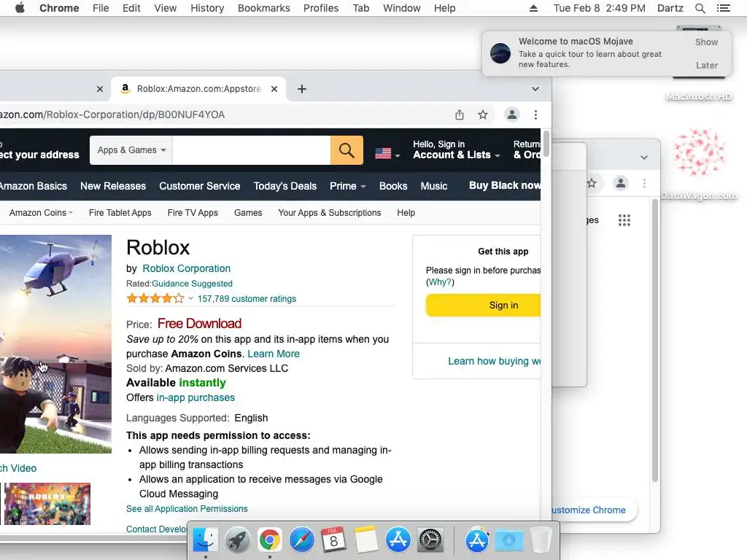747x560 pixels.
Task: Open Trash in the Dock
Action: pos(541,540)
